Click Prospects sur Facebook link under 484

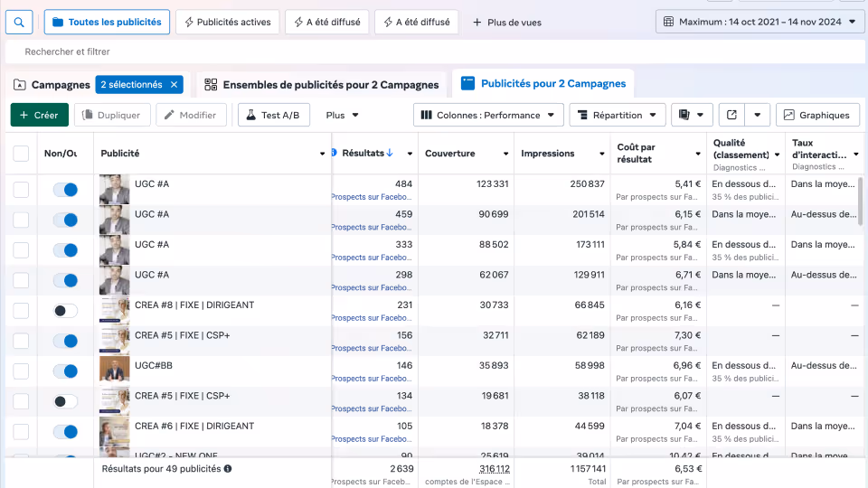point(372,197)
